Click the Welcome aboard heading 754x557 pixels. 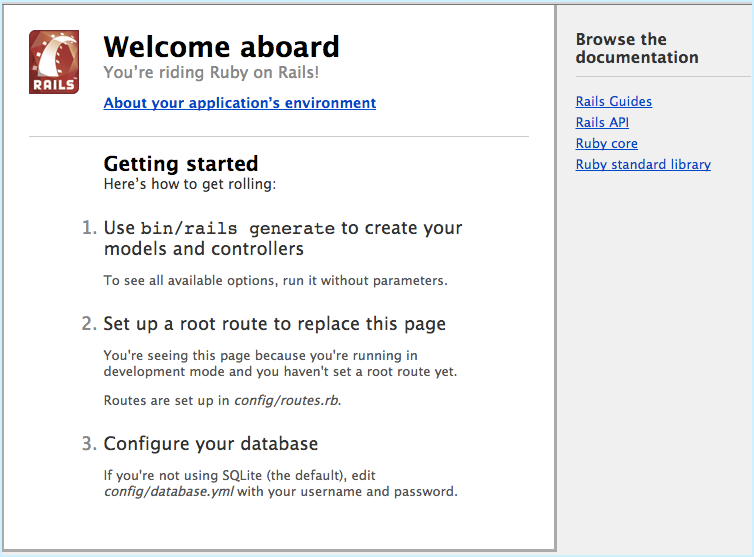pyautogui.click(x=221, y=47)
